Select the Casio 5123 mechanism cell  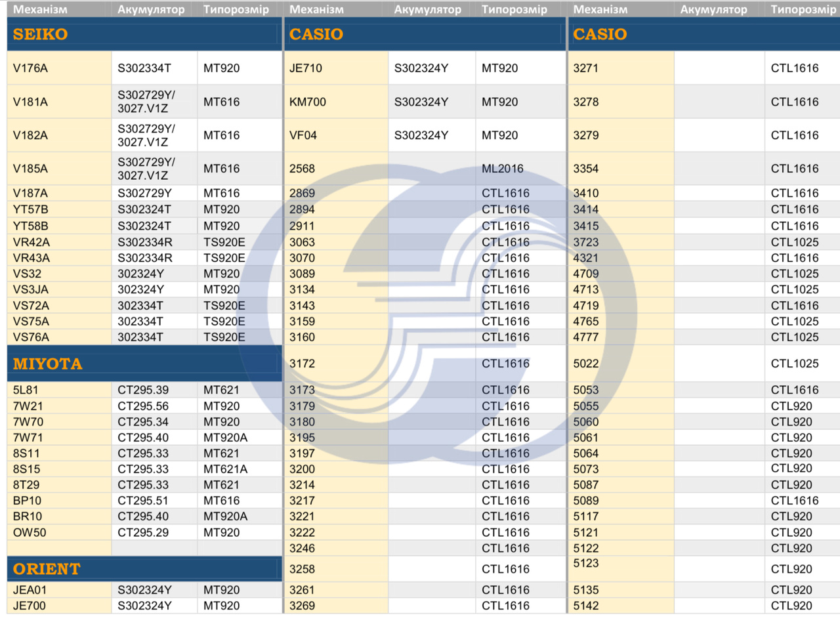[586, 564]
